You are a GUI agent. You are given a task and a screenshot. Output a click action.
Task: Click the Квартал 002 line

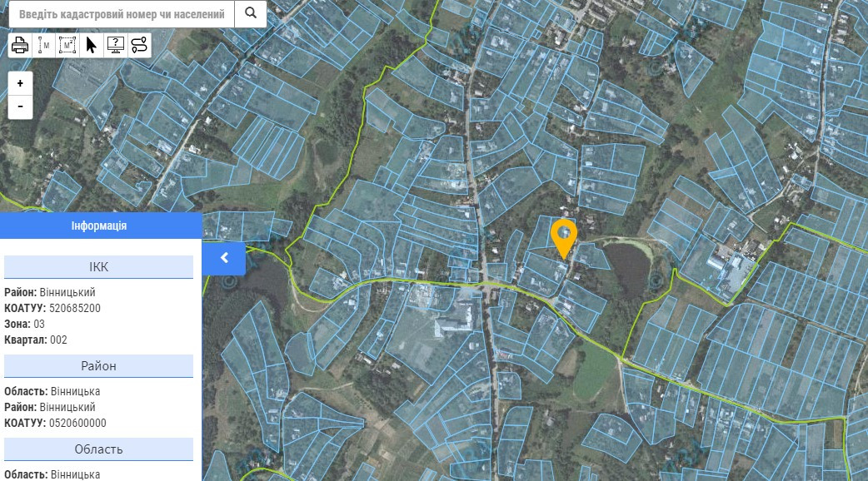pyautogui.click(x=36, y=340)
